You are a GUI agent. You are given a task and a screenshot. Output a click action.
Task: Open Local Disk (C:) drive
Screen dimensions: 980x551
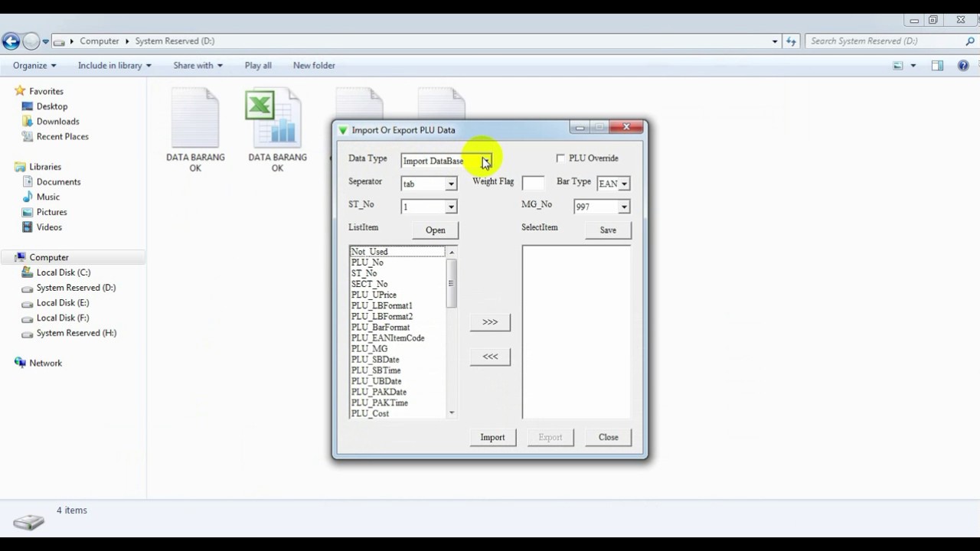(x=63, y=272)
